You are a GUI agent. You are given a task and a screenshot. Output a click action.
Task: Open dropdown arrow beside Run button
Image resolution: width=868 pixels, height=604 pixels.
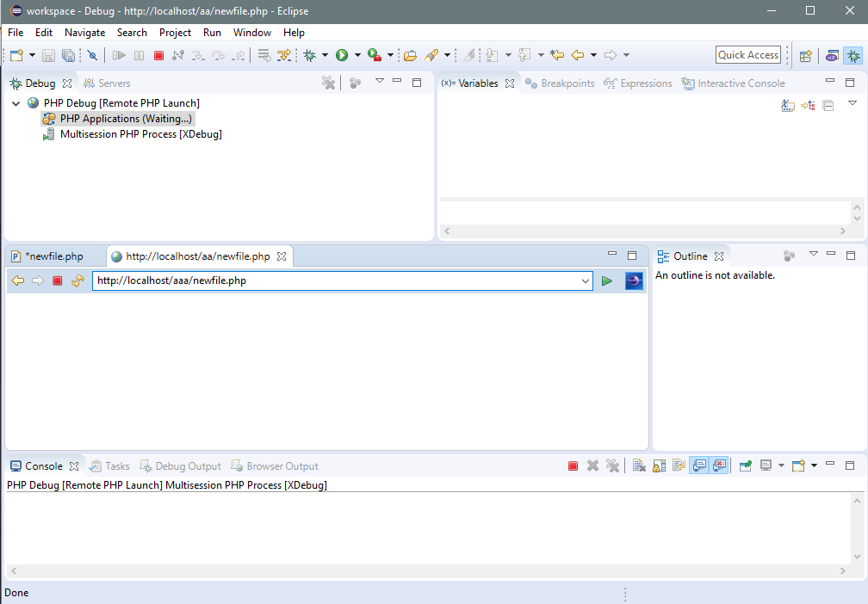coord(357,55)
